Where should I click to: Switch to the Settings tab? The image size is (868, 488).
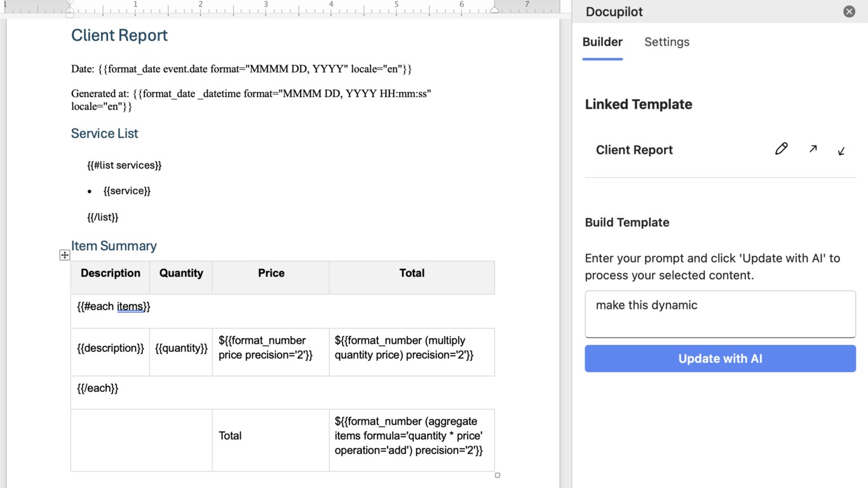coord(667,42)
